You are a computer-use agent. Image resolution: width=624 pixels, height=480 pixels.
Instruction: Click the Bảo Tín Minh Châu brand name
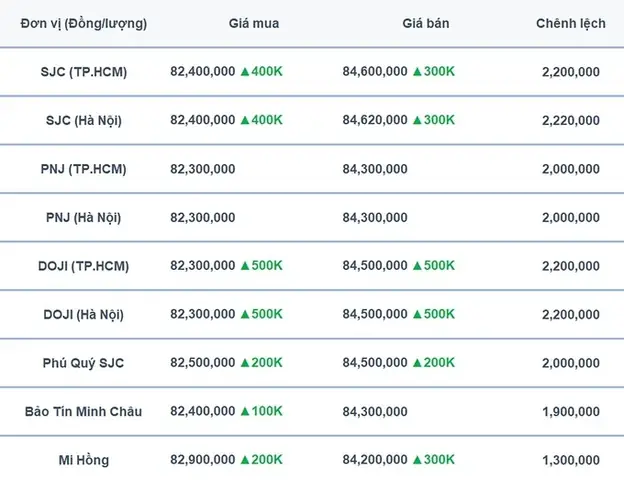[84, 411]
